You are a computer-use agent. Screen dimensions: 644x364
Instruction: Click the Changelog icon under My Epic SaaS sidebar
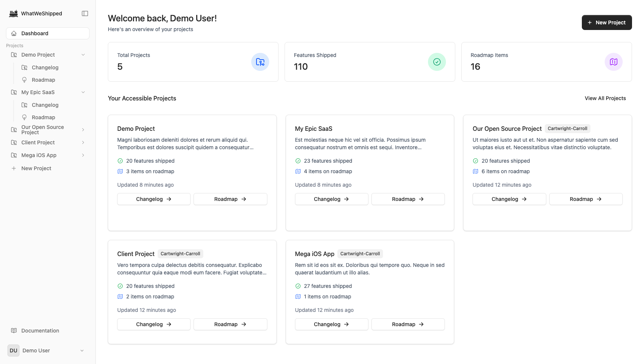(x=24, y=105)
